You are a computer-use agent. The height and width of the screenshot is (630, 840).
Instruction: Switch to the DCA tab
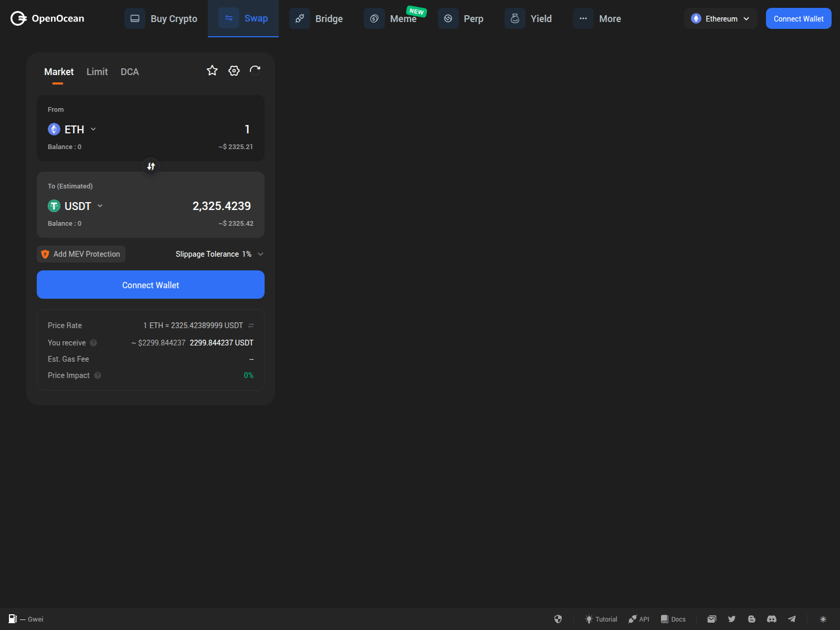(130, 71)
